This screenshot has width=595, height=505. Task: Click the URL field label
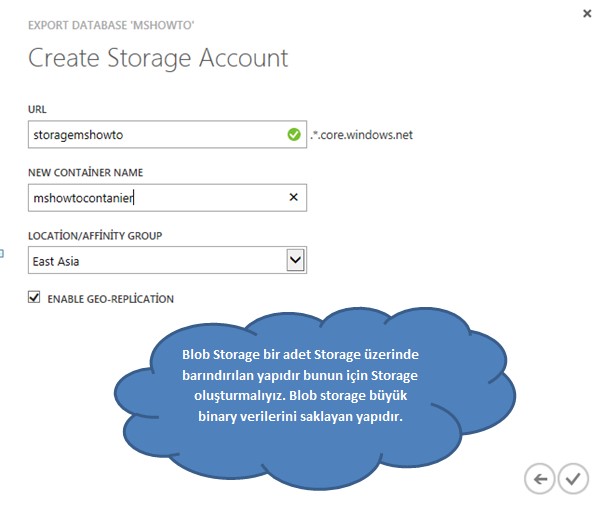pos(37,109)
